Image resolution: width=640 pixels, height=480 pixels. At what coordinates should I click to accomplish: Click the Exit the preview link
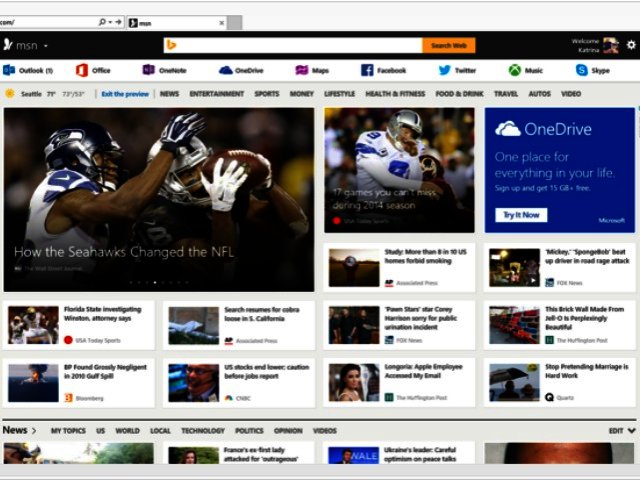[x=125, y=94]
